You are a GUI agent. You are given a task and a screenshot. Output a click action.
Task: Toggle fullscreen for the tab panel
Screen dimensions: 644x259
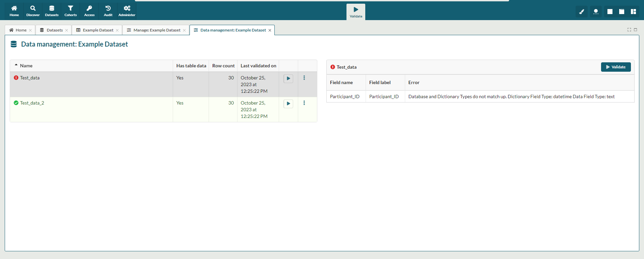coord(629,30)
